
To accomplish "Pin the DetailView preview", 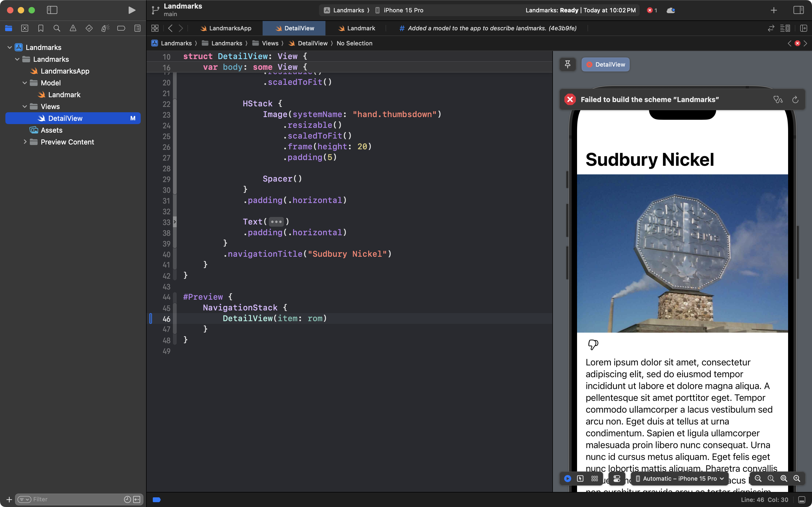I will click(568, 64).
